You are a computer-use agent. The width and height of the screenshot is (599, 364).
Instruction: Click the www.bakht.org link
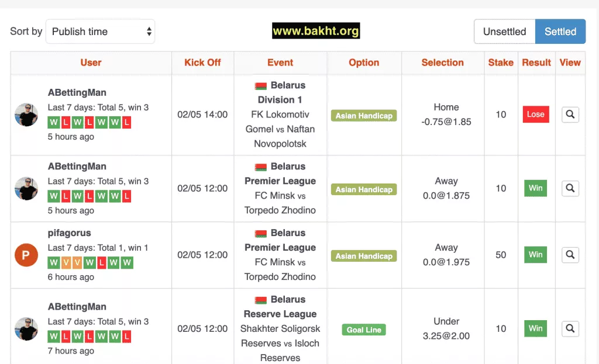(x=316, y=31)
